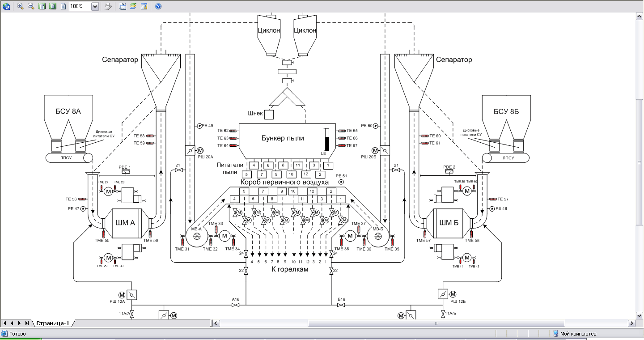Viewport: 644px width, 340px height.
Task: Zoom out with the minus magnifier
Action: [31, 6]
